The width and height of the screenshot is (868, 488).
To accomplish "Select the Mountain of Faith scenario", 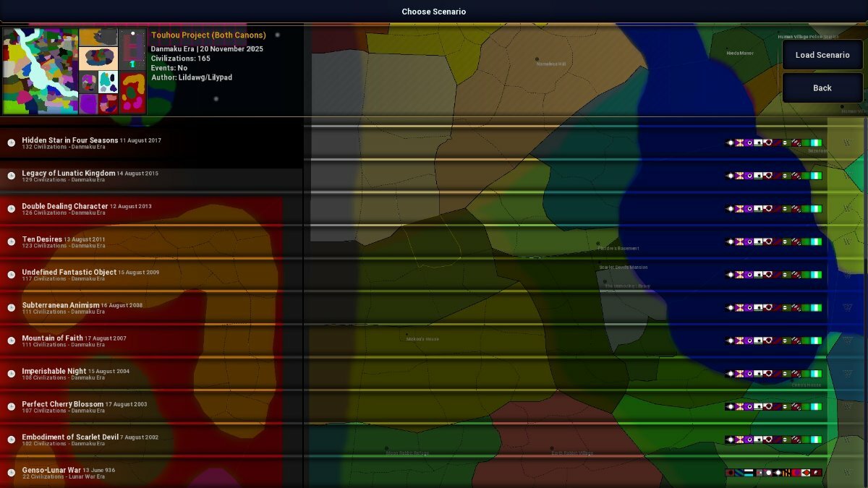I will pos(64,338).
